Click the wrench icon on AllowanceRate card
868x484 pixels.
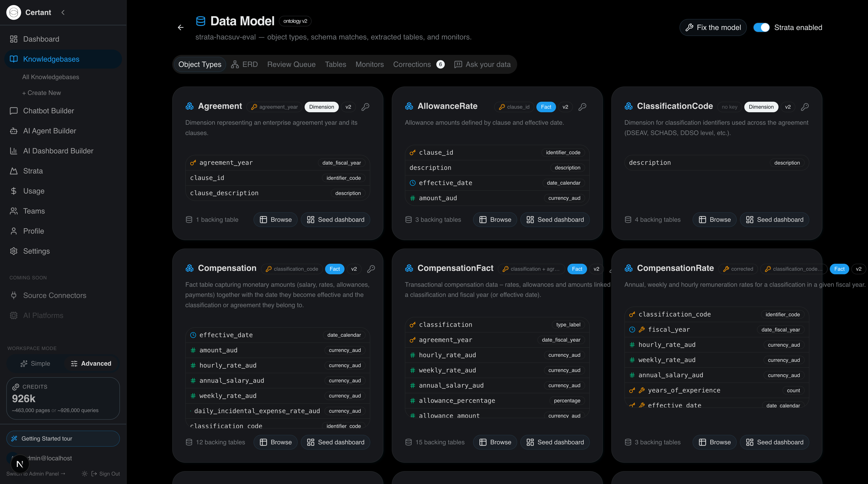point(582,107)
